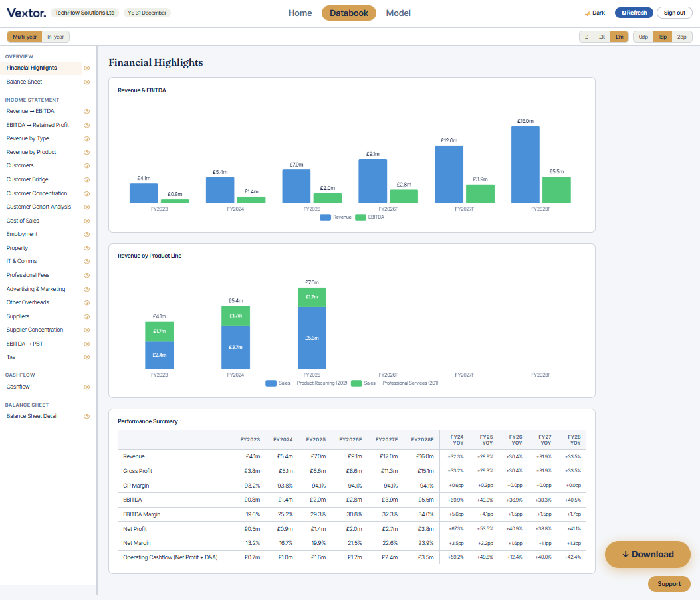Set units to pounds (£)

[586, 37]
